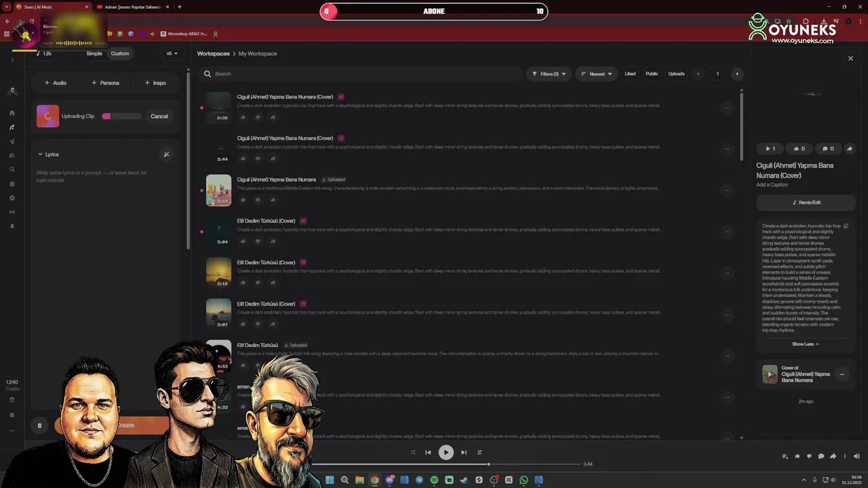Open the player bar three-dot menu
This screenshot has height=488, width=868.
click(x=844, y=456)
